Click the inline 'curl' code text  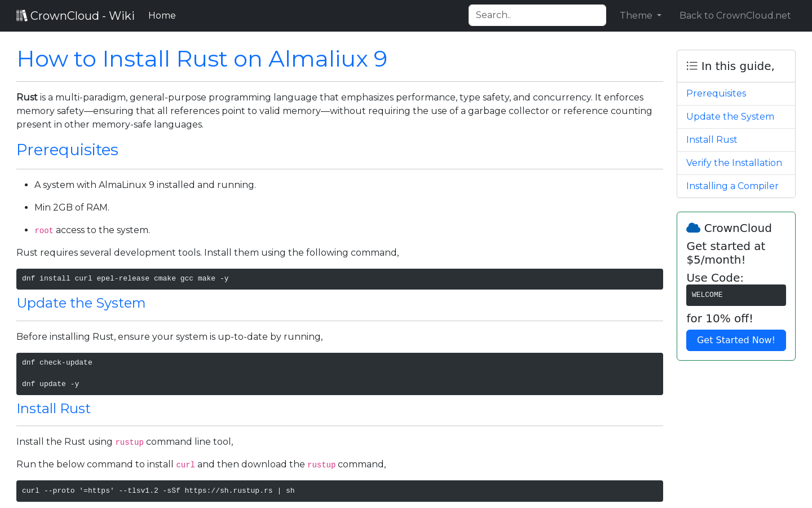(186, 465)
